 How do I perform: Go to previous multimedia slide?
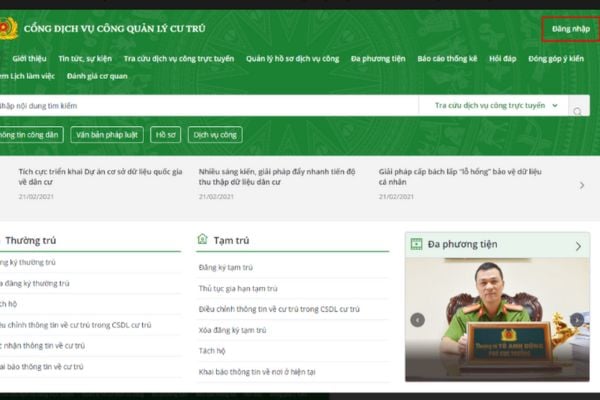tap(417, 320)
